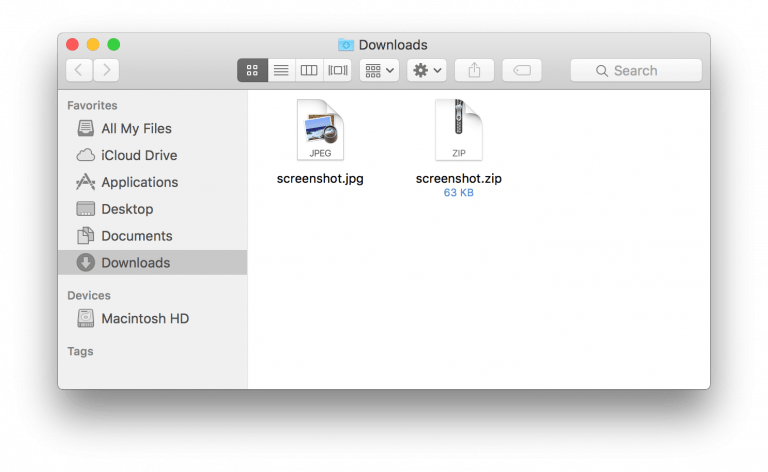Image resolution: width=768 pixels, height=472 pixels.
Task: Click the Downloads window title text
Action: pos(393,45)
